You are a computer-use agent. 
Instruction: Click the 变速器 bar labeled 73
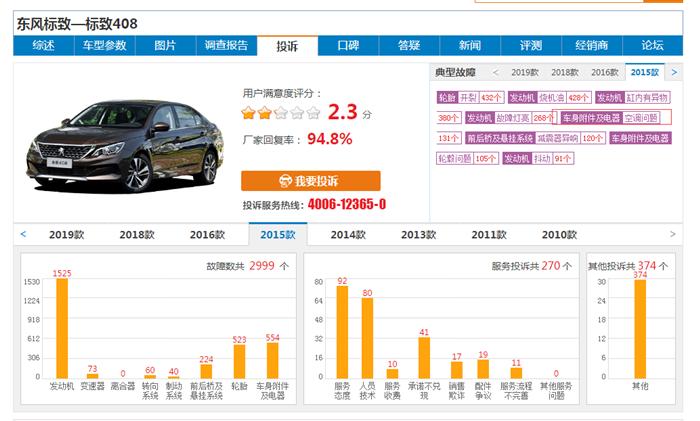(92, 376)
